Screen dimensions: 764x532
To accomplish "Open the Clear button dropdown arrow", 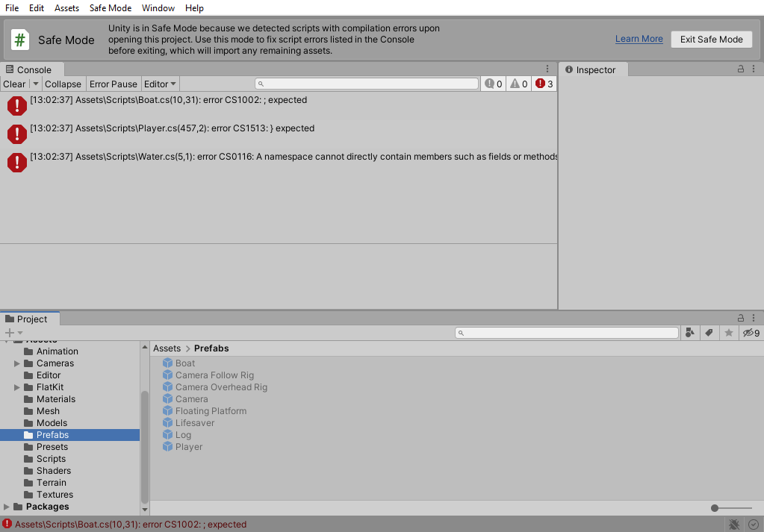I will click(34, 84).
